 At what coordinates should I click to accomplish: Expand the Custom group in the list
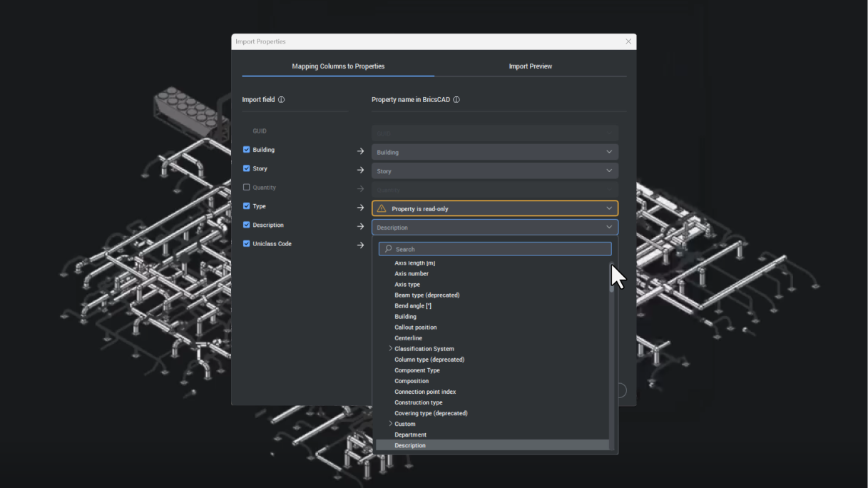[x=391, y=424]
